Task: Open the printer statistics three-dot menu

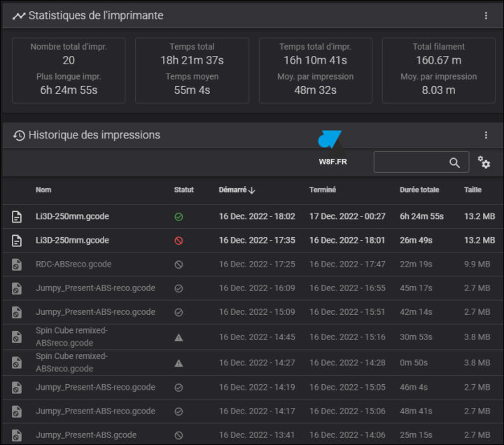Action: 486,15
